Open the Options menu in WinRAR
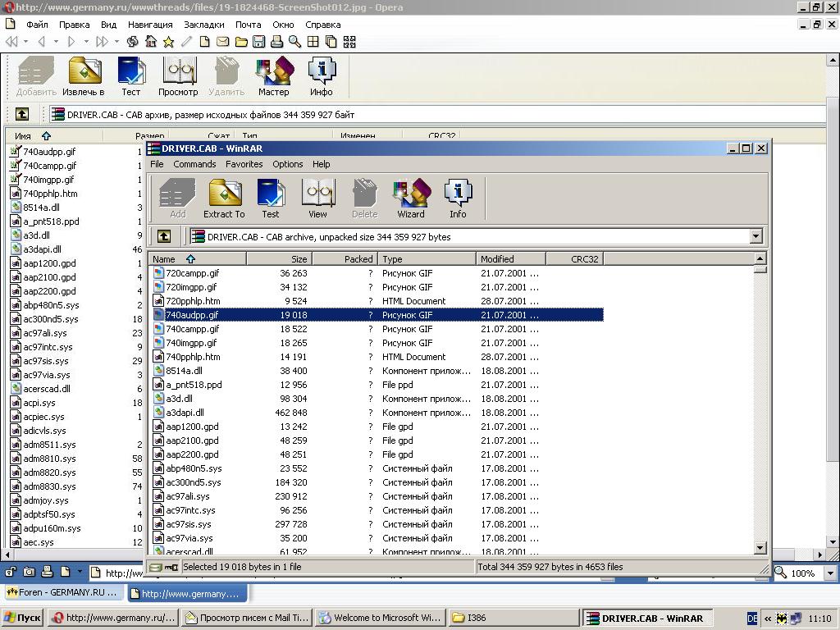The image size is (840, 630). coord(288,164)
